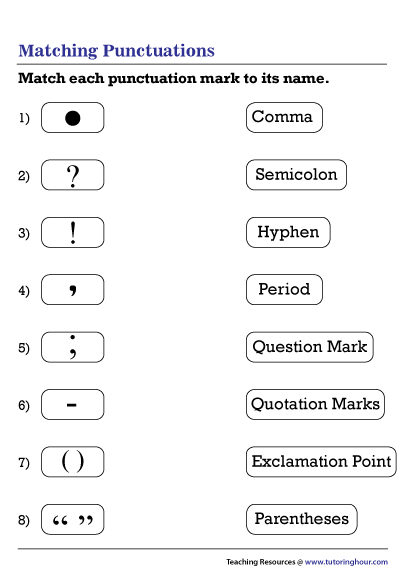Open the www.tutoringhour.com link
The width and height of the screenshot is (405, 574).
[x=346, y=562]
